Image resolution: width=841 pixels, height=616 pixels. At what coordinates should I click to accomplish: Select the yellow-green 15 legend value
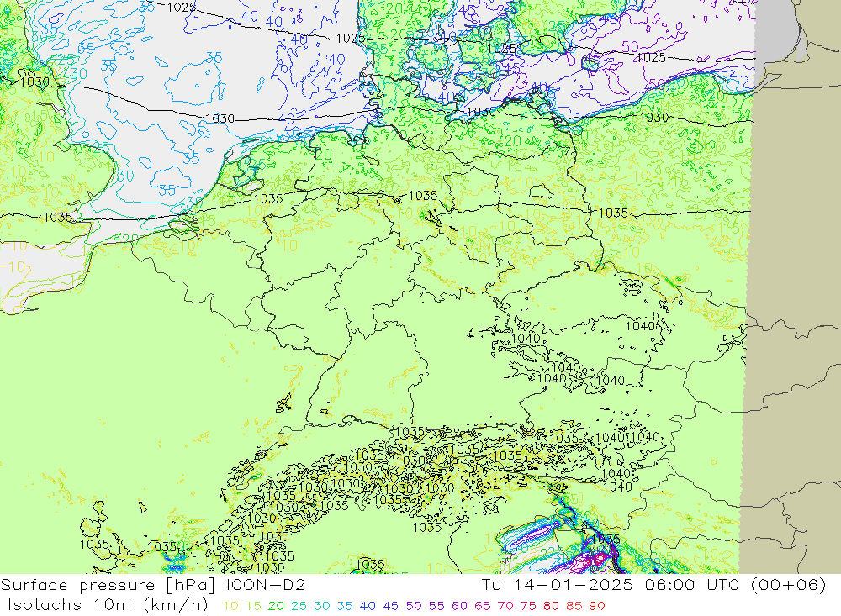coord(253,606)
